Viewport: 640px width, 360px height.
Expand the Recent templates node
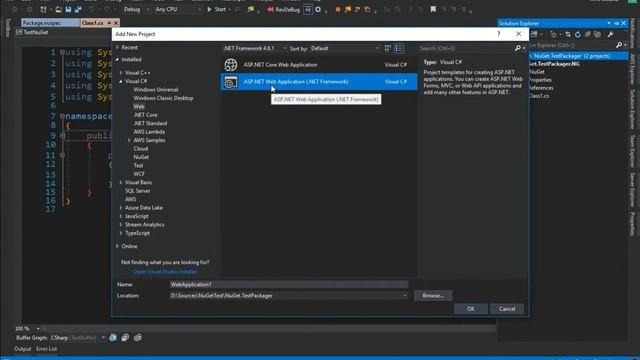[x=118, y=47]
